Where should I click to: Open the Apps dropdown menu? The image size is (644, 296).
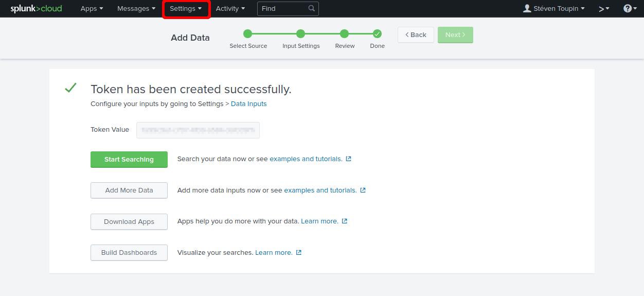pos(92,9)
